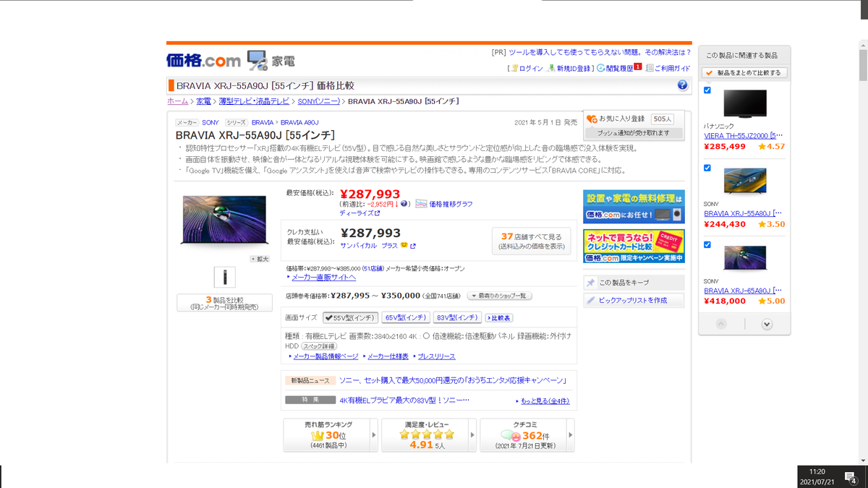Toggle checkbox for BRAVIA XRJ-55A80J
868x488 pixels.
707,168
